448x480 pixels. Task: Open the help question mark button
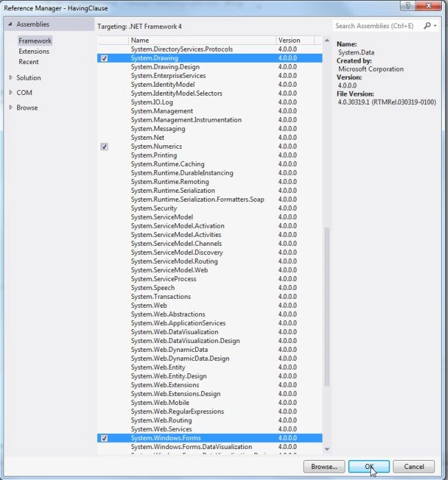pos(408,6)
